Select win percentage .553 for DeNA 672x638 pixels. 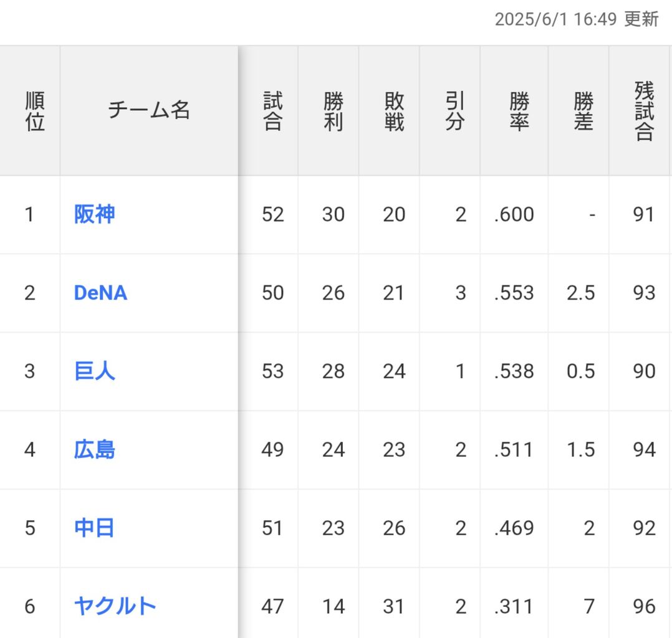coord(514,293)
